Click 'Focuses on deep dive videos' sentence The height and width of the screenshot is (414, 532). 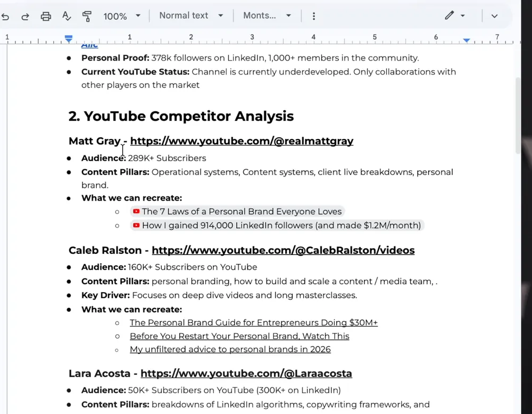(245, 295)
